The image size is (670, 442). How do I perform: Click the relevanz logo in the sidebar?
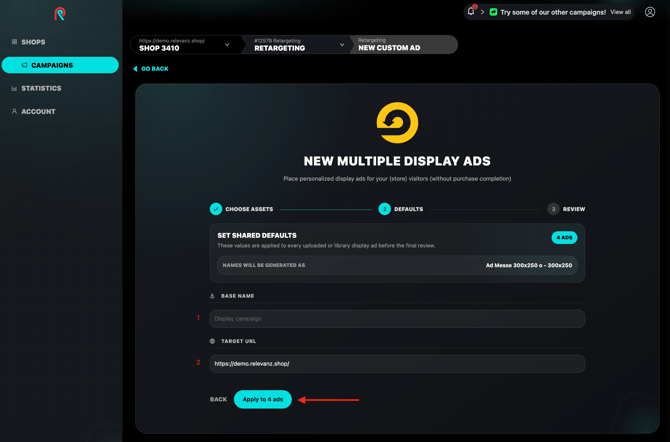pos(60,14)
